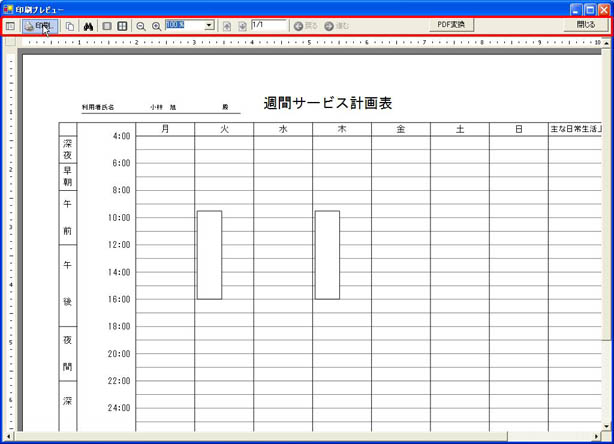Click the 24:00 time label
The image size is (614, 444).
(119, 408)
